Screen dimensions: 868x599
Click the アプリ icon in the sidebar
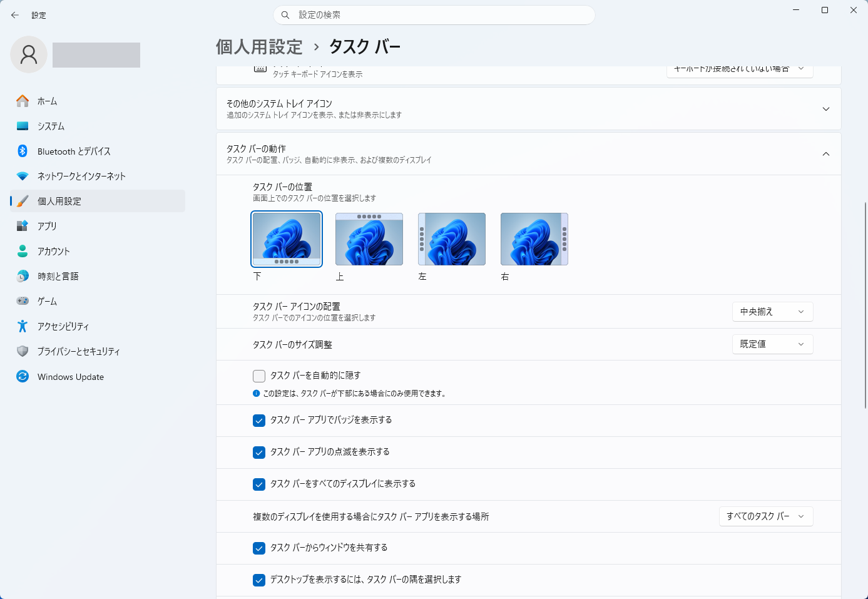[23, 226]
